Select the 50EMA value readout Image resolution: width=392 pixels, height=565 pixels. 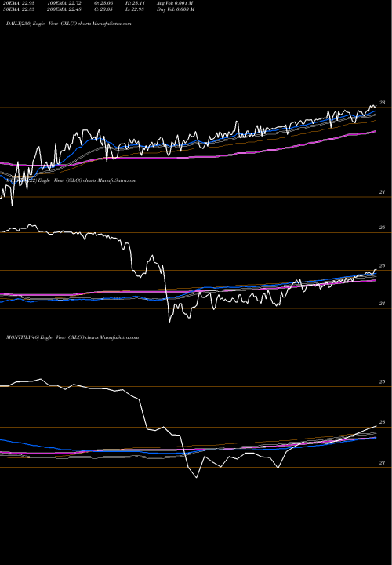click(x=19, y=9)
